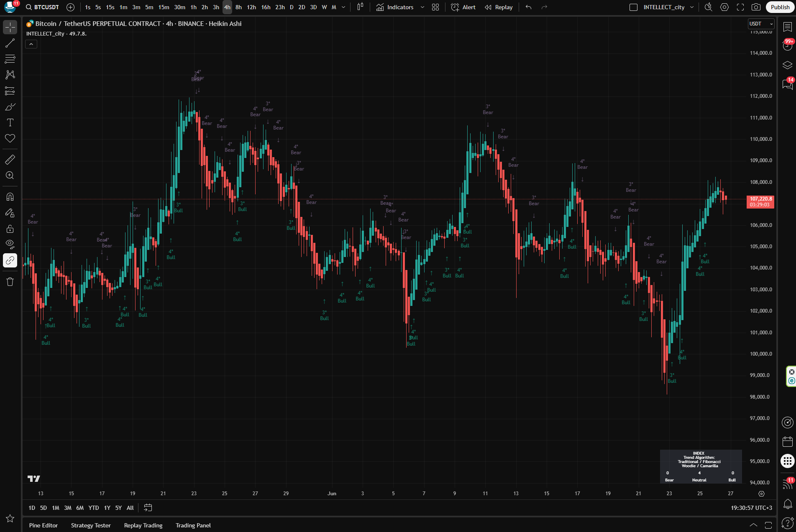Start bar Replay mode
Viewport: 796px width, 532px height.
coord(499,7)
